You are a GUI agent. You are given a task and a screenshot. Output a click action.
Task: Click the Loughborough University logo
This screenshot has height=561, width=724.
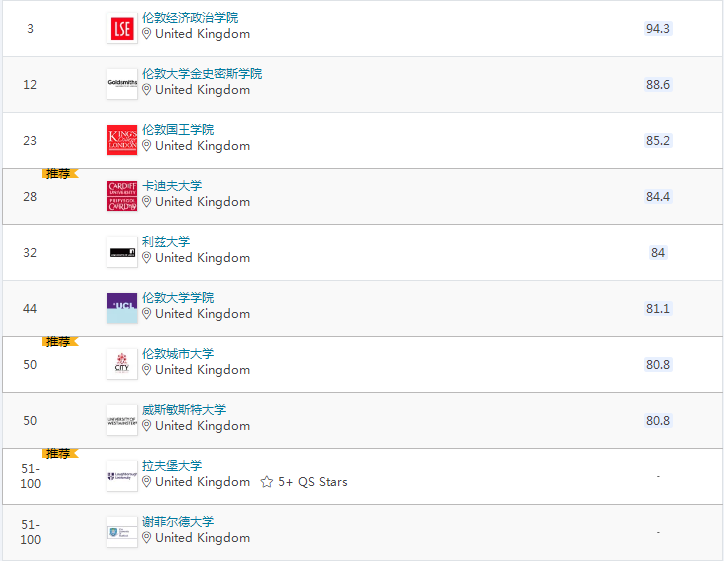(122, 476)
